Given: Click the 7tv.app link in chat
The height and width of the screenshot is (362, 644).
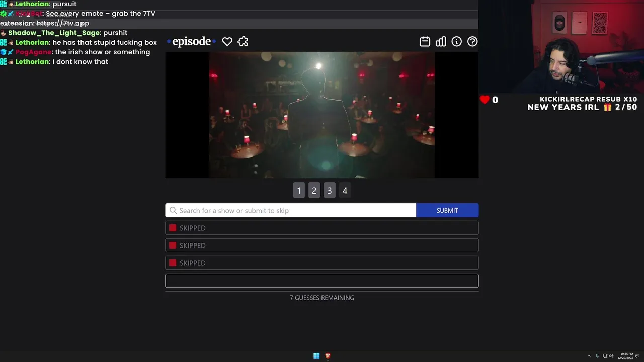Looking at the screenshot, I should [62, 23].
